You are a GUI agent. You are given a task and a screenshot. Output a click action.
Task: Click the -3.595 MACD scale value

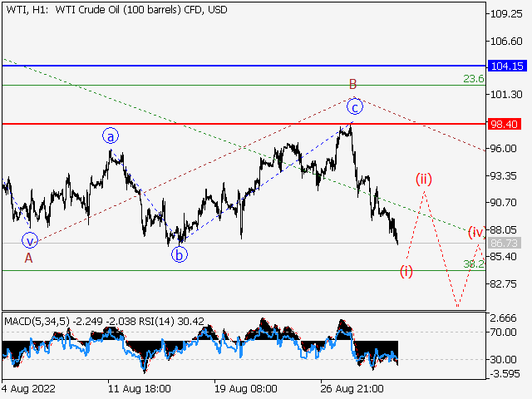(x=505, y=374)
